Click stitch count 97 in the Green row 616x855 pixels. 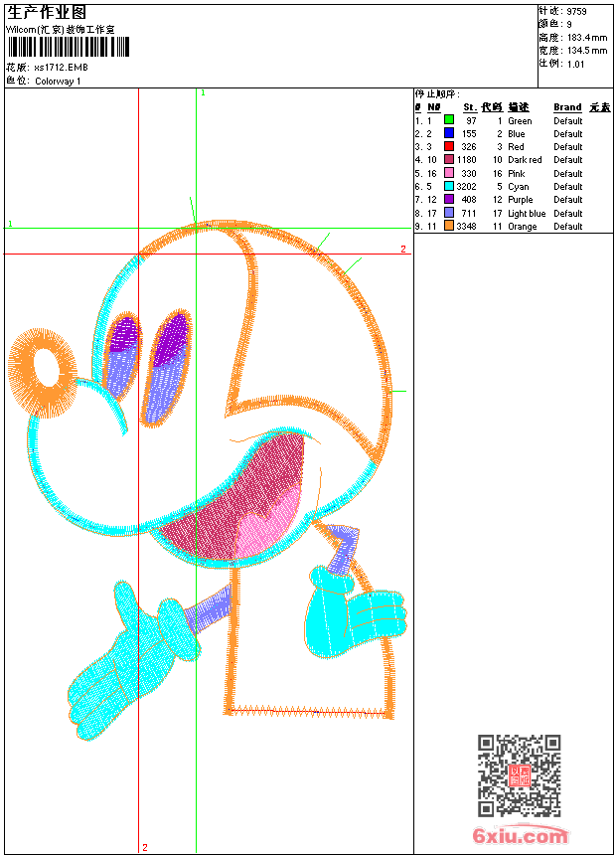[x=471, y=121]
